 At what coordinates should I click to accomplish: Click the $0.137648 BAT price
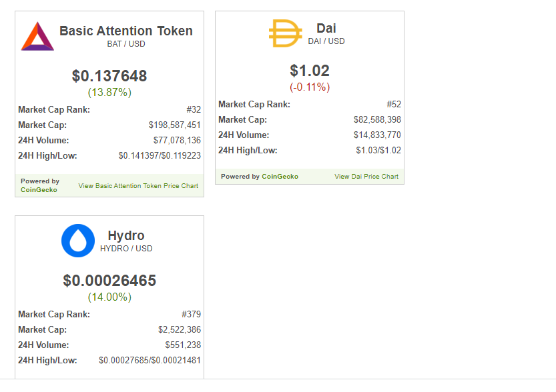click(109, 76)
